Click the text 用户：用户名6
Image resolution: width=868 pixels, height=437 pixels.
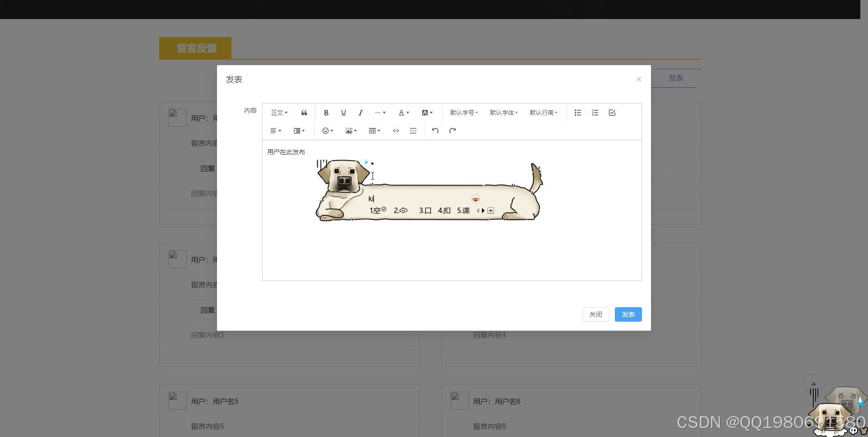pyautogui.click(x=496, y=401)
